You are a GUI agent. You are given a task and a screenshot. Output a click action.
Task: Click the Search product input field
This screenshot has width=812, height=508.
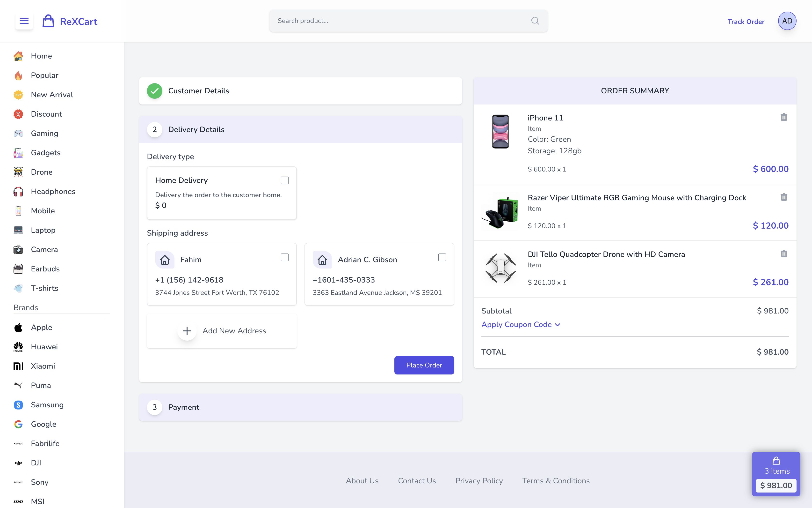click(x=408, y=21)
